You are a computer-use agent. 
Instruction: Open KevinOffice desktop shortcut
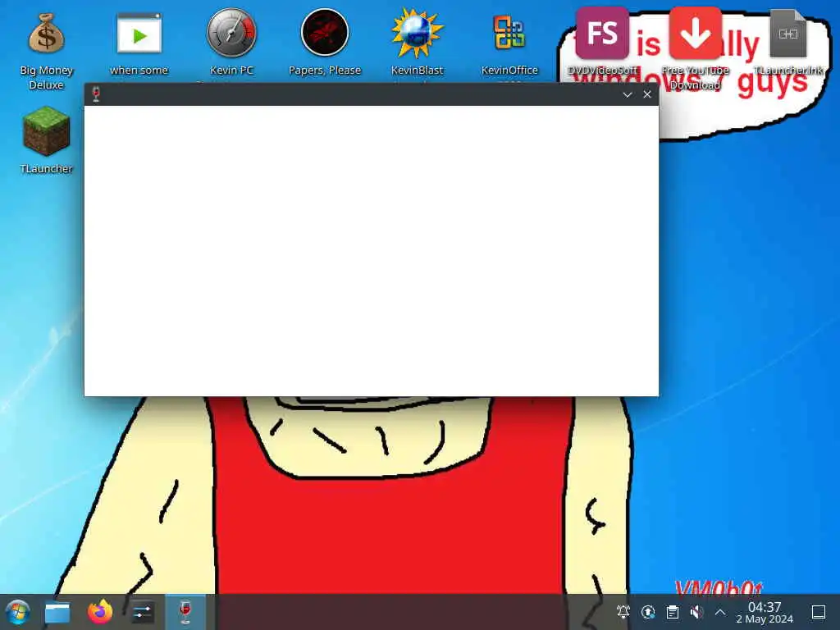pyautogui.click(x=509, y=33)
